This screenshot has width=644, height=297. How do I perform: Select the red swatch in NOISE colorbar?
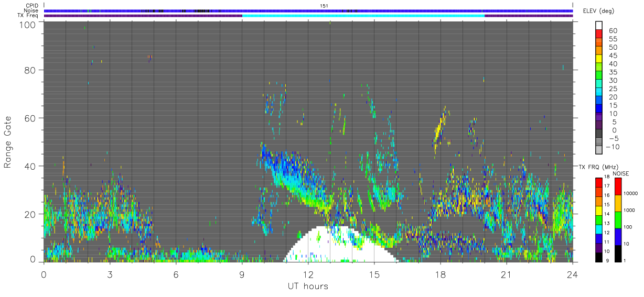(617, 186)
